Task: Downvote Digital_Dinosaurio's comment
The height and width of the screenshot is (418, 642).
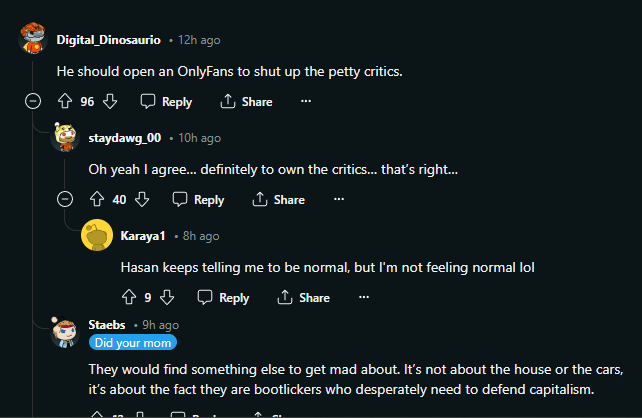Action: tap(110, 101)
